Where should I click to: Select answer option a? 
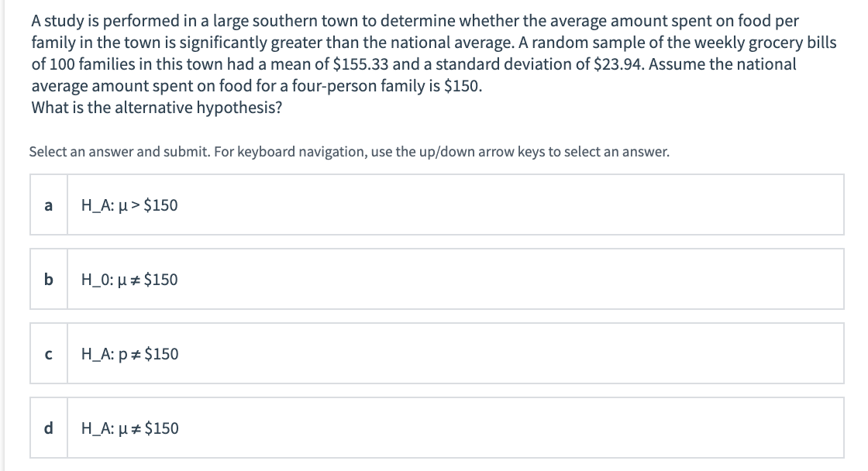[x=437, y=205]
